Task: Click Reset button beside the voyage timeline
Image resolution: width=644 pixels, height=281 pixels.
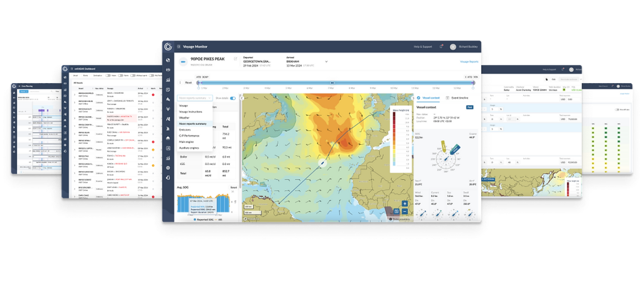Action: click(188, 83)
